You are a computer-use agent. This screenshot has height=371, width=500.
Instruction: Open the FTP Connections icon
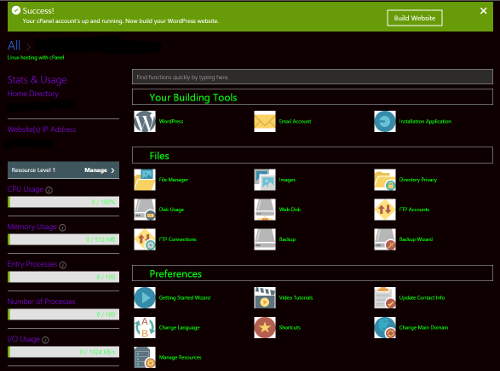coord(145,239)
